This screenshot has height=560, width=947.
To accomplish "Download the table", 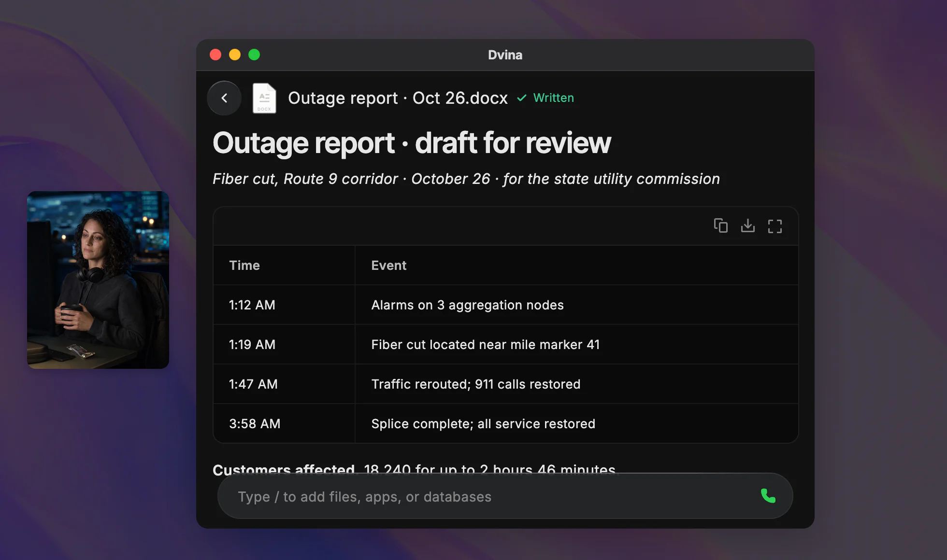I will 747,225.
